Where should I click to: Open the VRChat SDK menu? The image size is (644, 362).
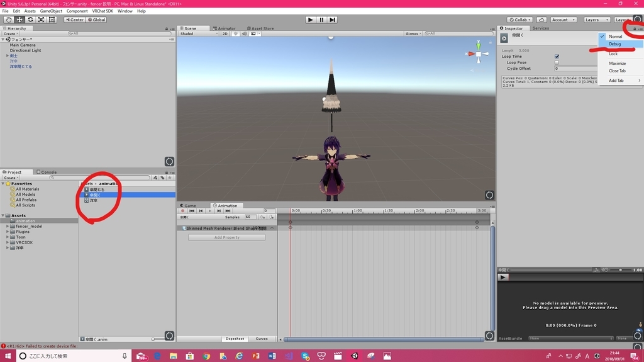click(103, 11)
